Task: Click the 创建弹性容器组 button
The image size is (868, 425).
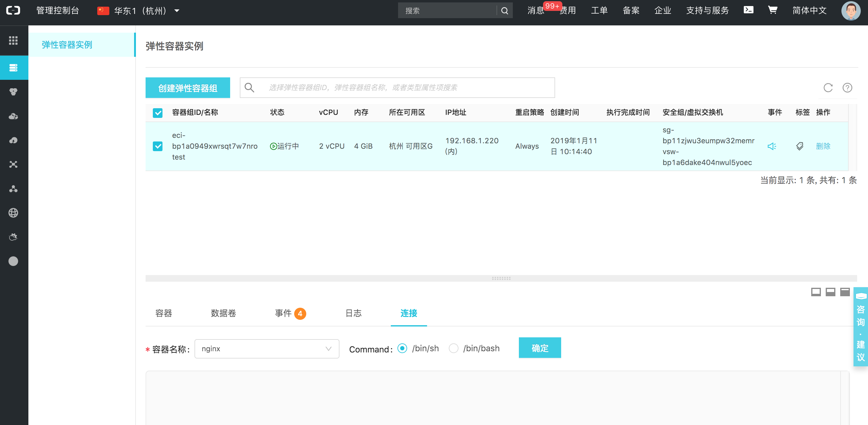Action: (x=188, y=88)
